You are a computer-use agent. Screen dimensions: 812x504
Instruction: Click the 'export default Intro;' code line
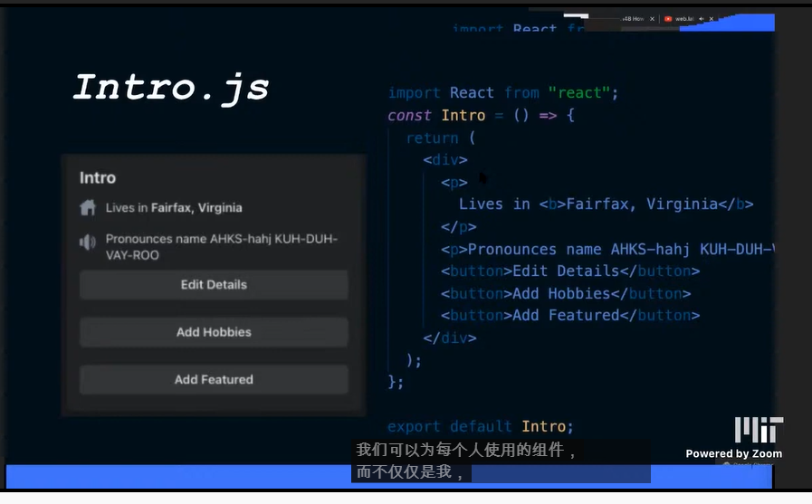point(481,427)
